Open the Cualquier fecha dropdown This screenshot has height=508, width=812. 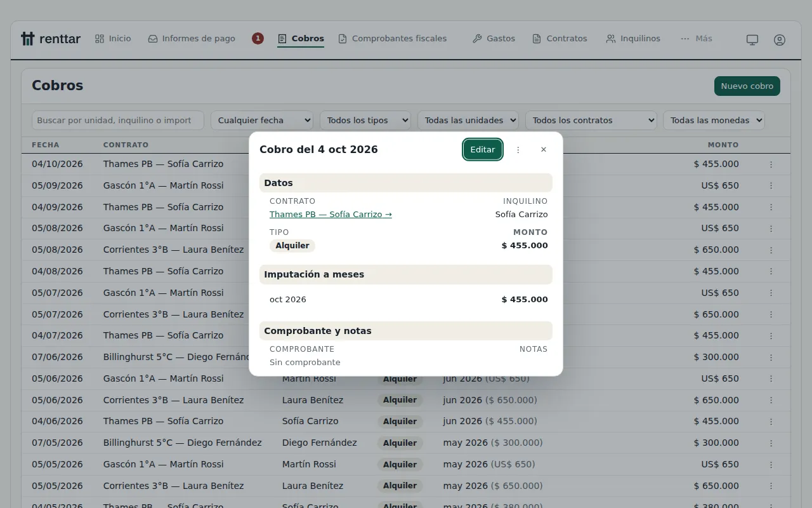(262, 120)
